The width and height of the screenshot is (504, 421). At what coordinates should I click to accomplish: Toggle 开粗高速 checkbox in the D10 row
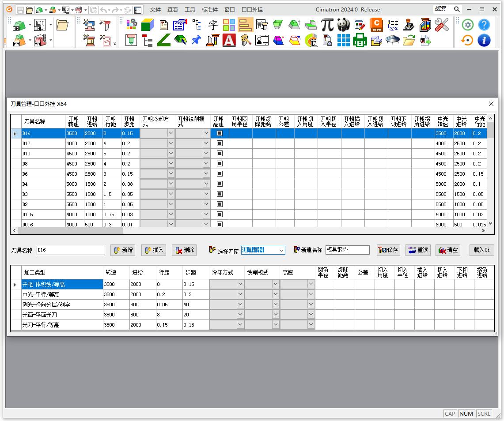[x=220, y=154]
